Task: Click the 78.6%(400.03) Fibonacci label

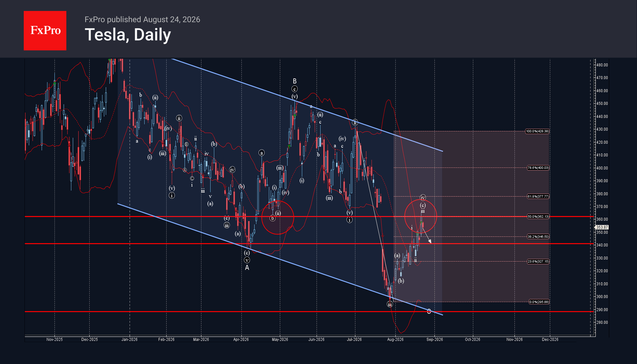Action: (538, 168)
